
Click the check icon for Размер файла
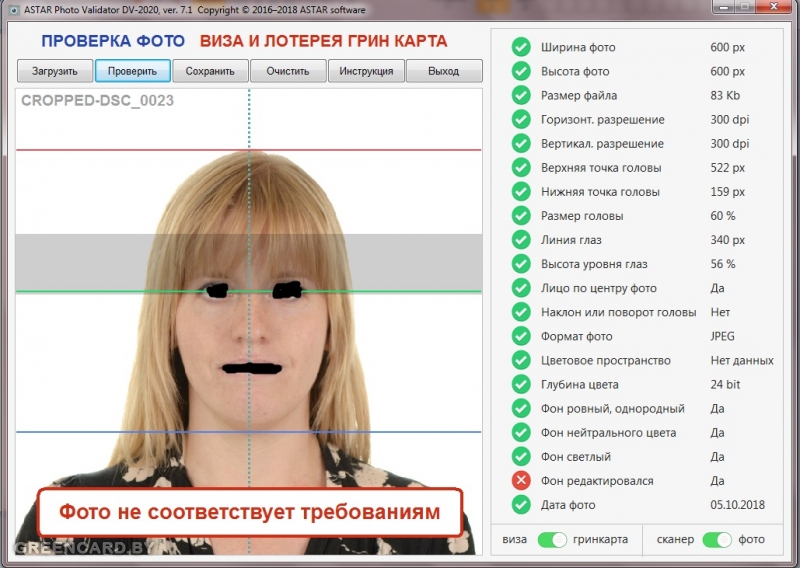coord(521,95)
